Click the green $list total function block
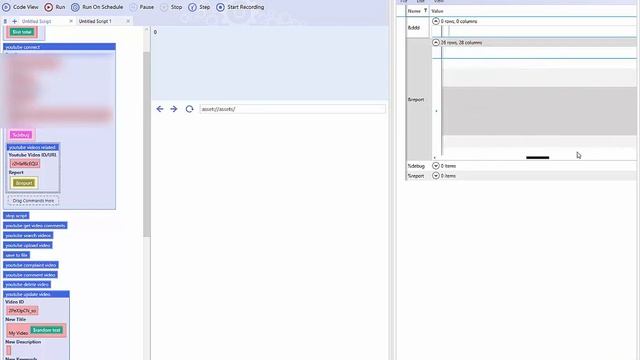Image resolution: width=640 pixels, height=360 pixels. [22, 32]
